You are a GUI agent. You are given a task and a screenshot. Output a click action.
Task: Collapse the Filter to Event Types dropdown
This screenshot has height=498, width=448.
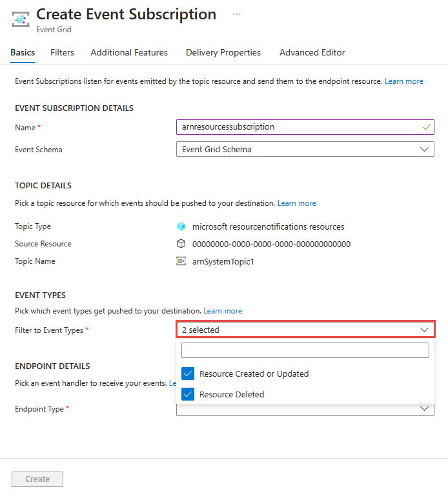[305, 330]
